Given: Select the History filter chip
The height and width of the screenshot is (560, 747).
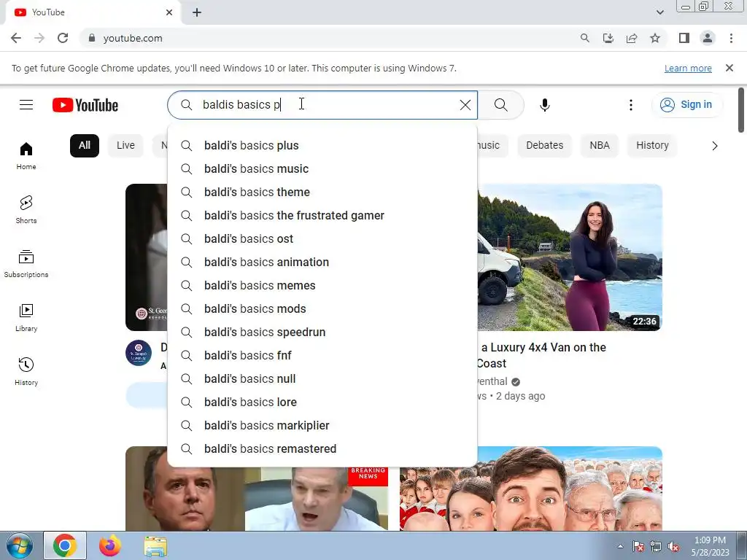Looking at the screenshot, I should tap(652, 145).
